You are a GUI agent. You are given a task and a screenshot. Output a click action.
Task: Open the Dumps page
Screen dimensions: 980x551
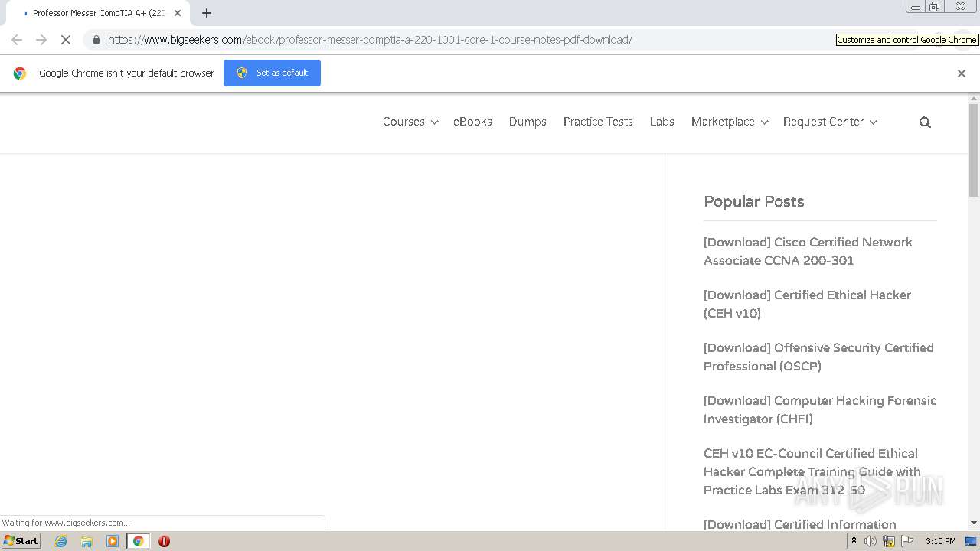[x=528, y=122]
